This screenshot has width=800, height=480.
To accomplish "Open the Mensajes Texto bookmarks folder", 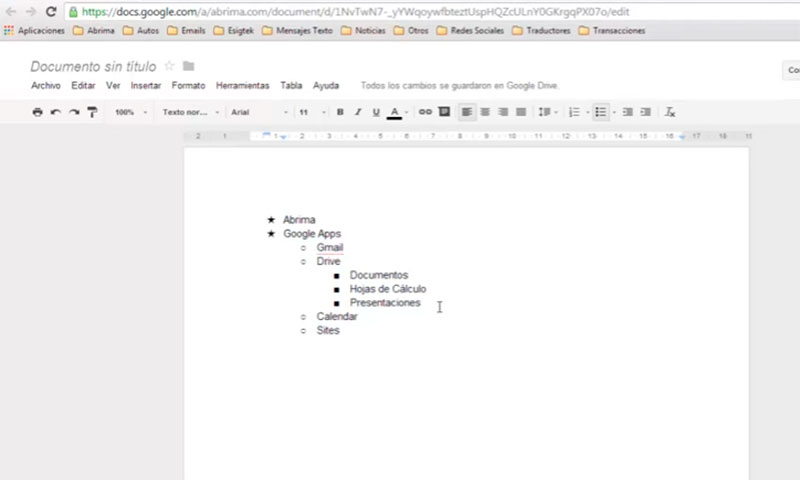I will pyautogui.click(x=297, y=31).
